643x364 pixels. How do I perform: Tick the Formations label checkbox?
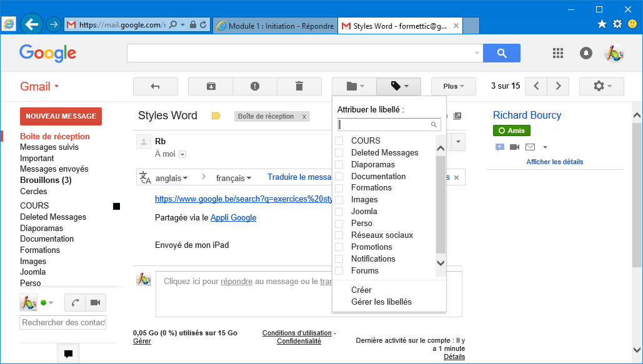point(339,188)
